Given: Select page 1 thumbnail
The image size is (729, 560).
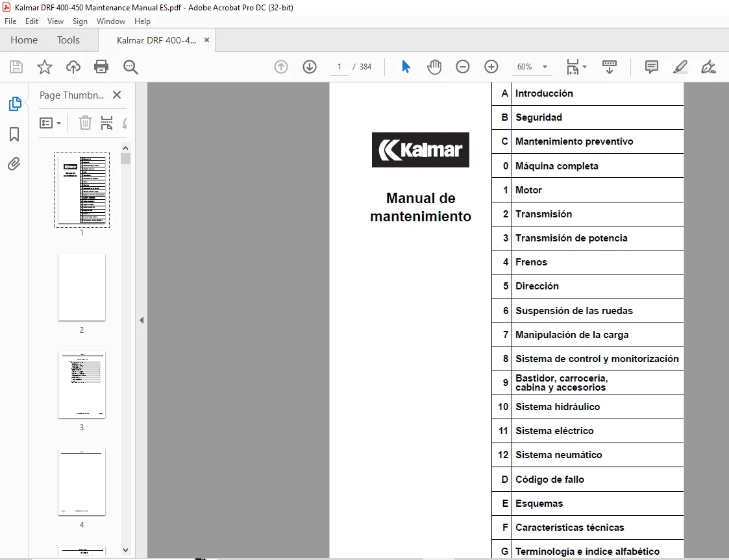Looking at the screenshot, I should (82, 189).
